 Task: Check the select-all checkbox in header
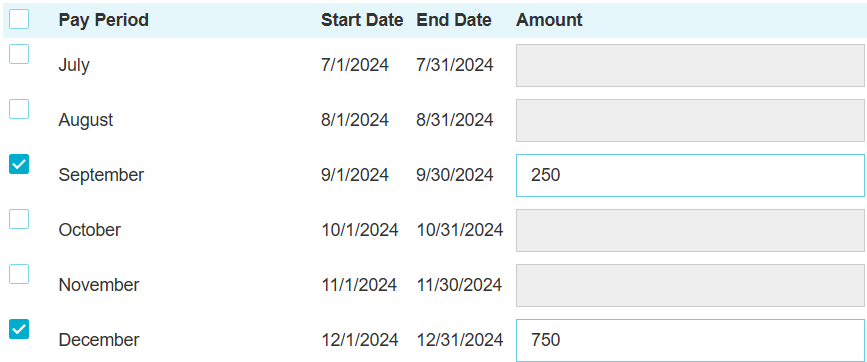point(19,19)
